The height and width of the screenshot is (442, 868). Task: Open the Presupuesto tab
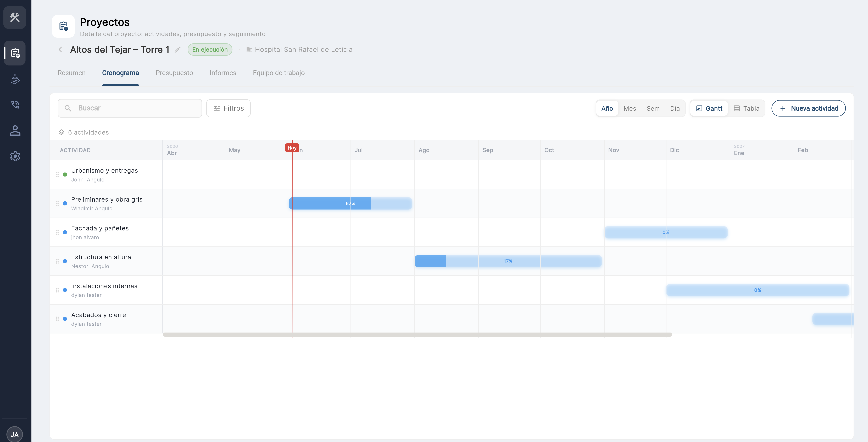pyautogui.click(x=174, y=73)
